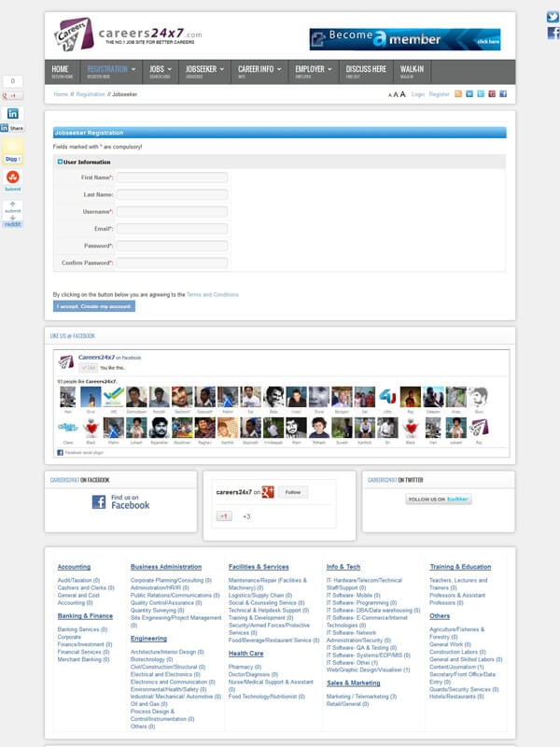This screenshot has height=747, width=560.
Task: Go to the Walk-In menu item
Action: 412,71
